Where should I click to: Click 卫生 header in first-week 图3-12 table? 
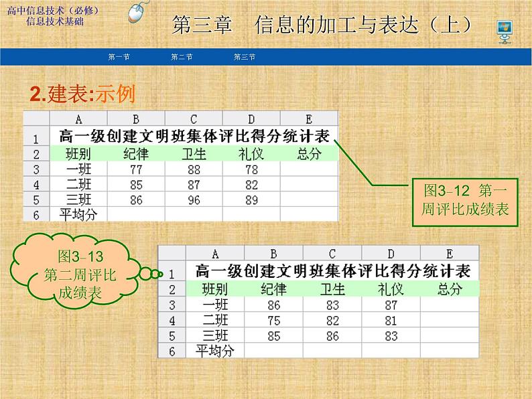[x=194, y=154]
